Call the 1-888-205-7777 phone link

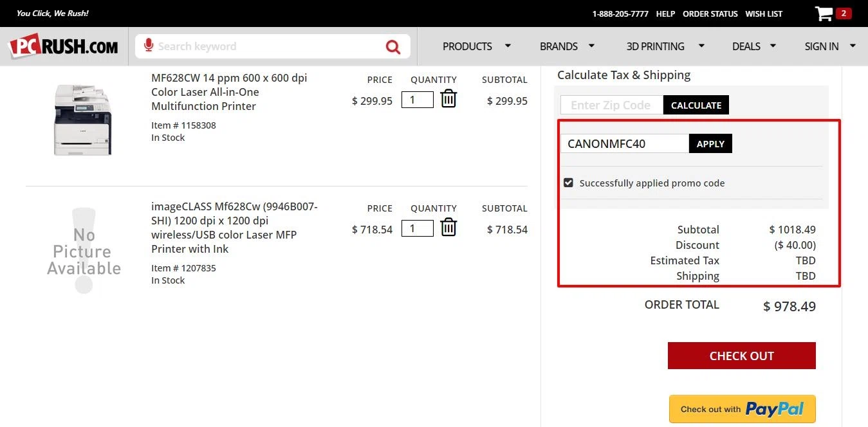click(x=620, y=14)
